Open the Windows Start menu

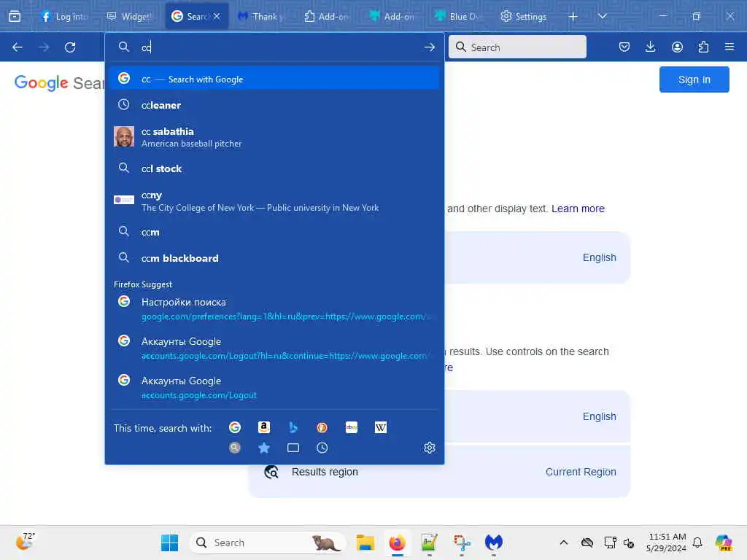(169, 542)
